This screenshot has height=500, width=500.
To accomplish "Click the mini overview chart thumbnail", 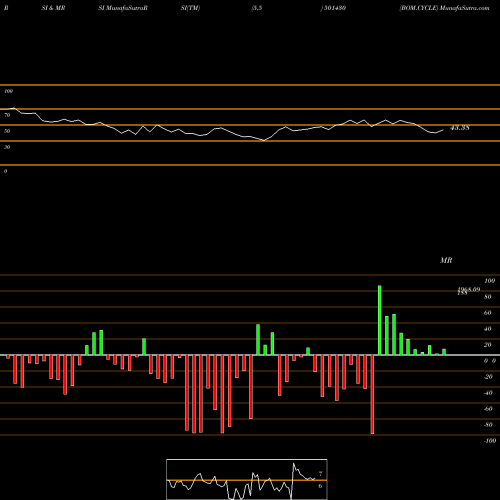I will [247, 479].
